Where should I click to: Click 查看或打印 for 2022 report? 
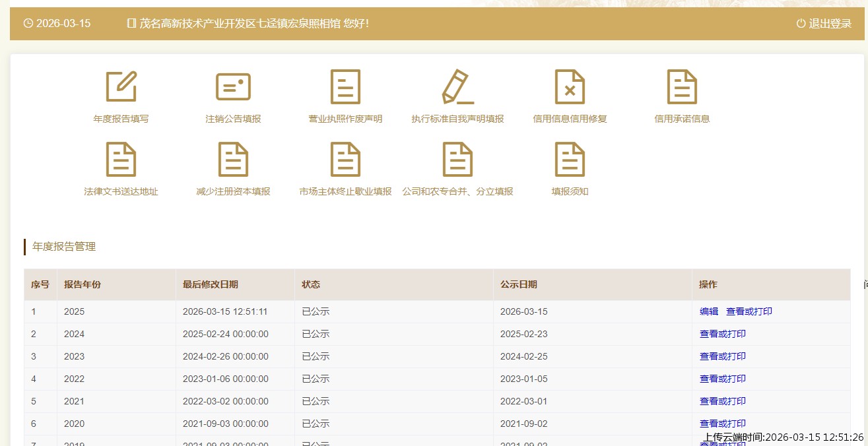click(722, 379)
